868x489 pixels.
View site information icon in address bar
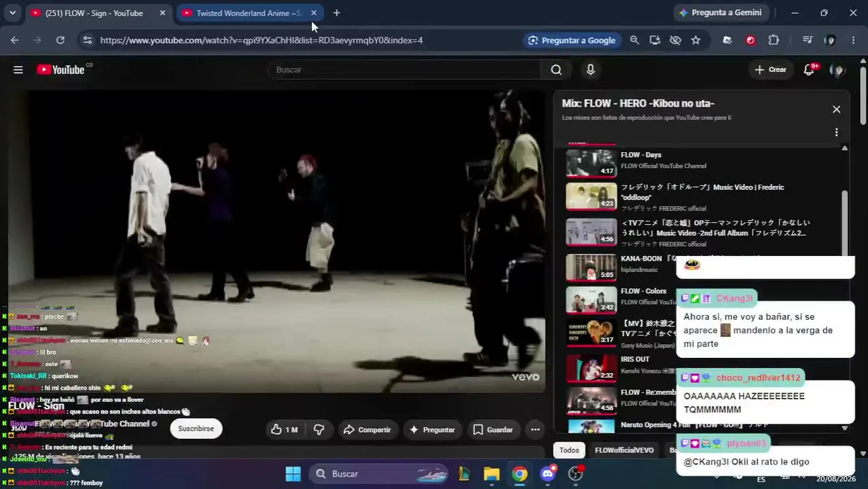[87, 40]
